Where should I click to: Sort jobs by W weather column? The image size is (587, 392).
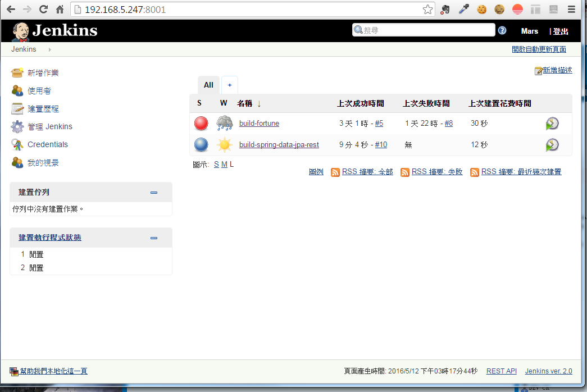coord(224,103)
